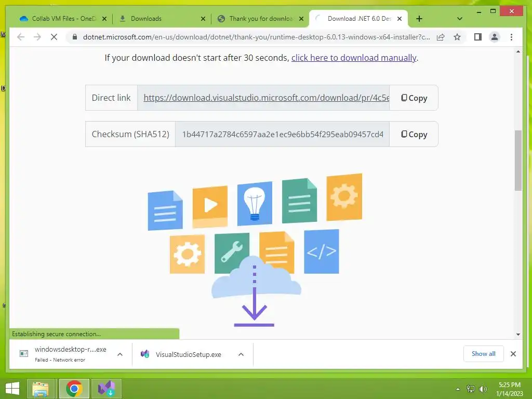Click the scrollbar up arrow
The image size is (532, 399).
click(x=518, y=51)
